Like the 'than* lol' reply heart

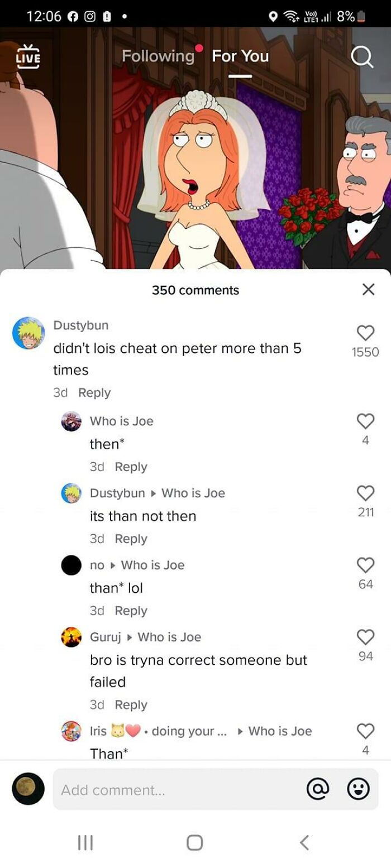click(x=365, y=565)
